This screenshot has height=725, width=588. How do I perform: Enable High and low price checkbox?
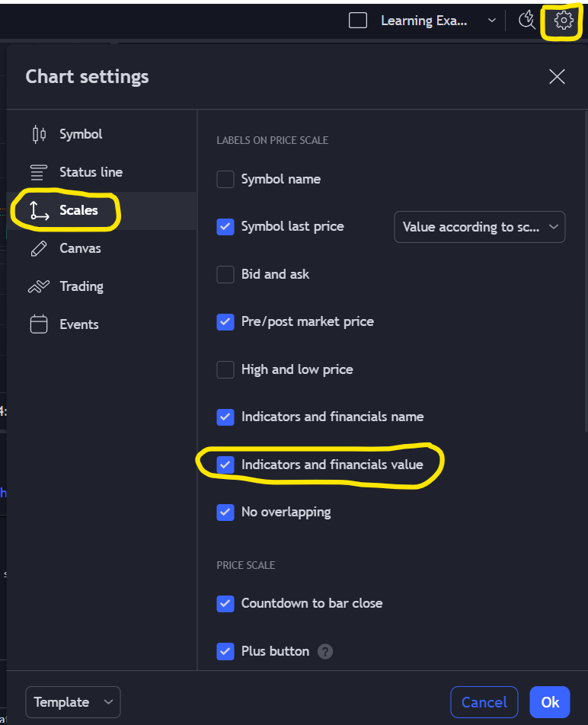coord(225,369)
